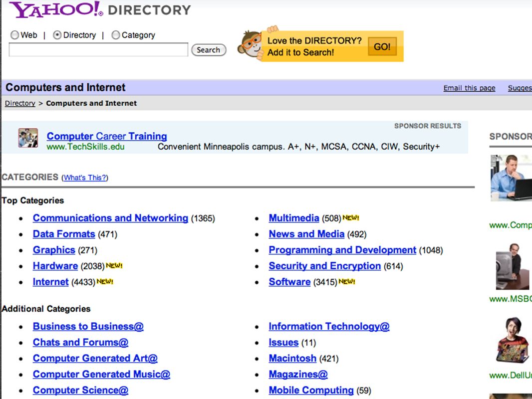Open Business to Business@ category

[x=88, y=326]
